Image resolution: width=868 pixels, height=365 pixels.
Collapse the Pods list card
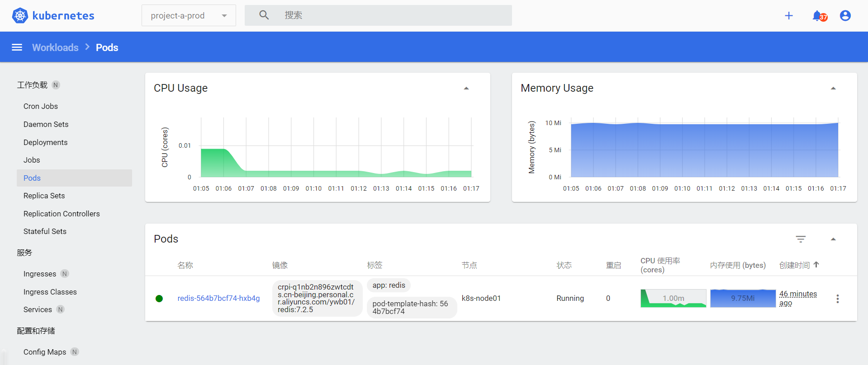833,239
